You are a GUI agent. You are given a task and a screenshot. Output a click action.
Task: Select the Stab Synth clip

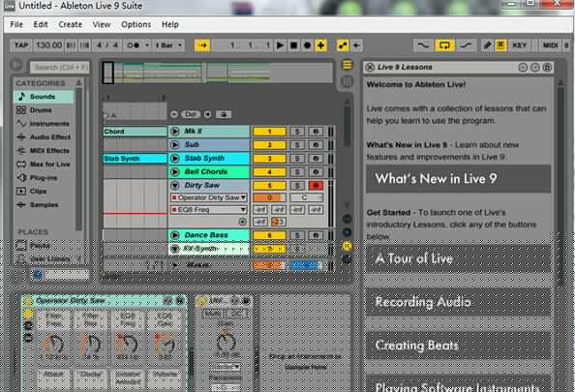coord(135,159)
